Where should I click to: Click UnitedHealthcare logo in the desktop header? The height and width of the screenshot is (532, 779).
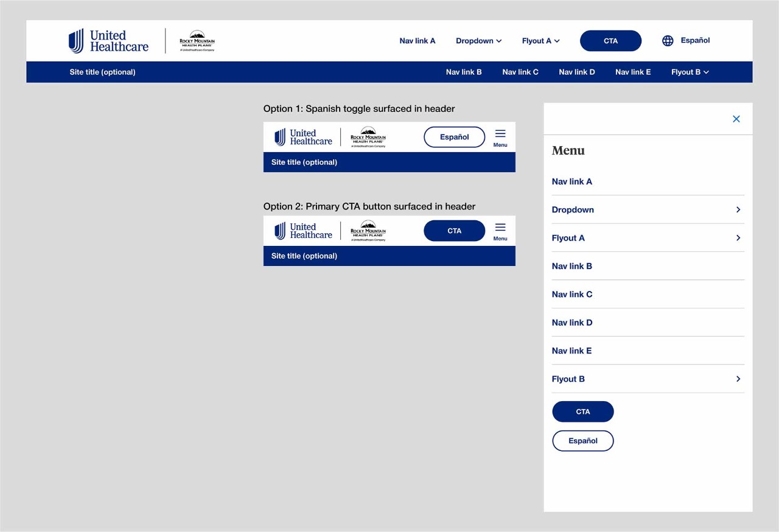pyautogui.click(x=109, y=41)
